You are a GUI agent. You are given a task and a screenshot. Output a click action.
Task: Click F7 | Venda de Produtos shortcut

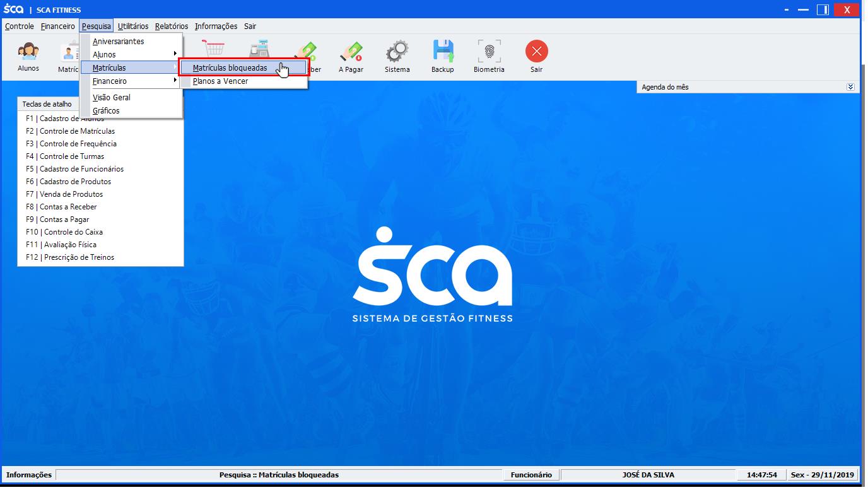coord(64,194)
